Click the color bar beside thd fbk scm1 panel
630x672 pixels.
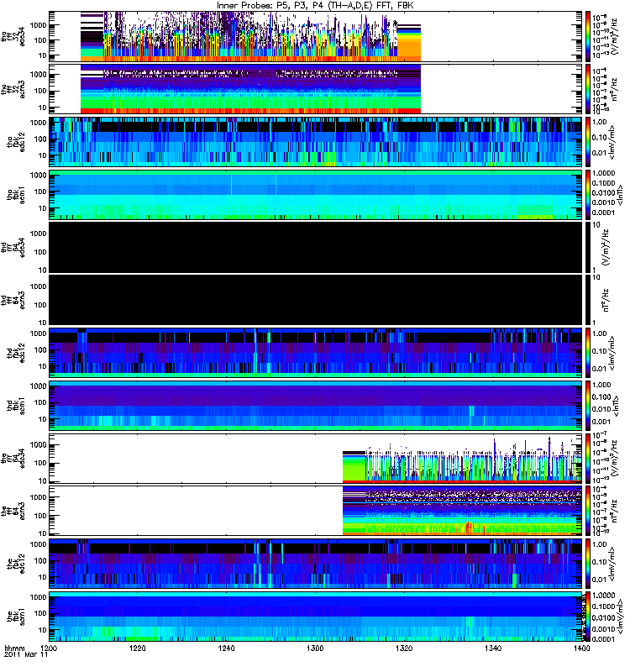588,406
